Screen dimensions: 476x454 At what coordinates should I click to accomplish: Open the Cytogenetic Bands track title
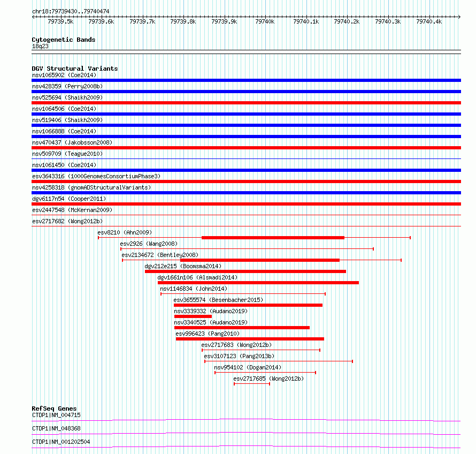pyautogui.click(x=64, y=40)
